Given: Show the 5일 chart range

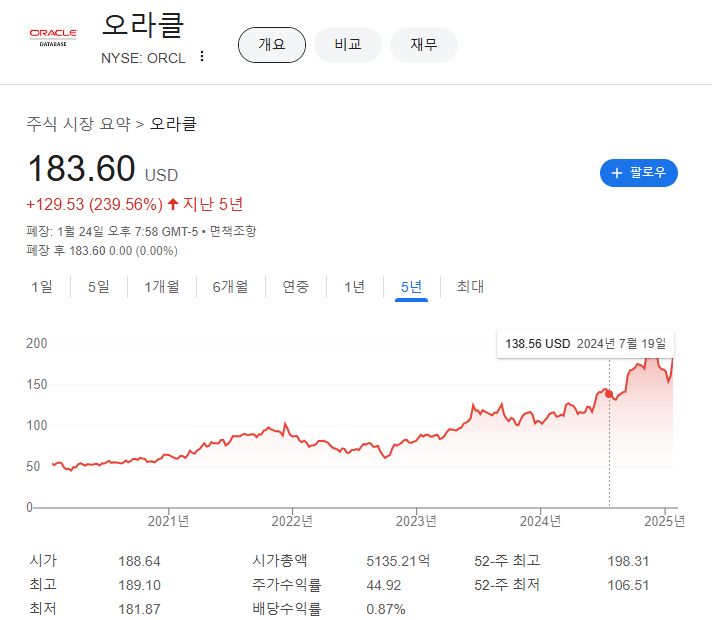Looking at the screenshot, I should coord(99,287).
